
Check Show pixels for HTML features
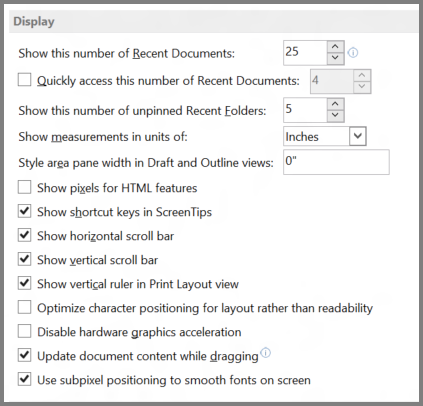[24, 187]
